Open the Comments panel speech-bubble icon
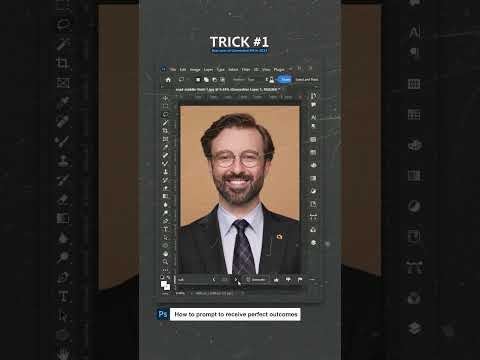 313,105
